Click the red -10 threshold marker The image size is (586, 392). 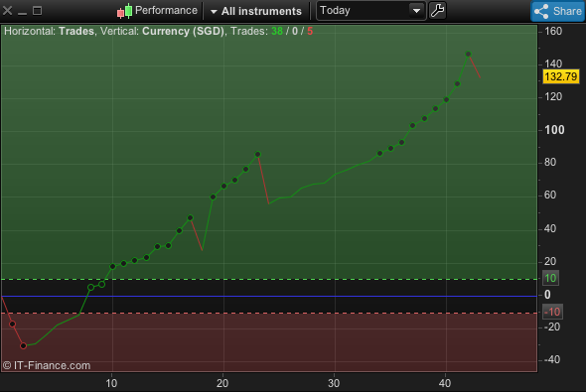[x=552, y=312]
